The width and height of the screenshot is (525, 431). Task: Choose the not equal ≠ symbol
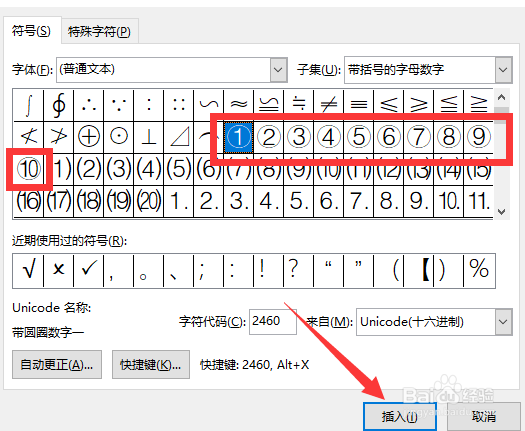tap(329, 105)
